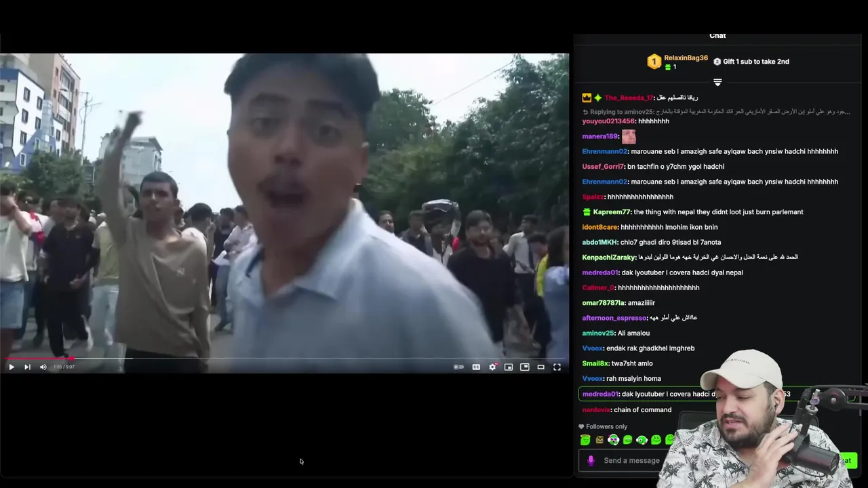
Task: Open The_Reeeda_17 user profile
Action: pos(629,98)
